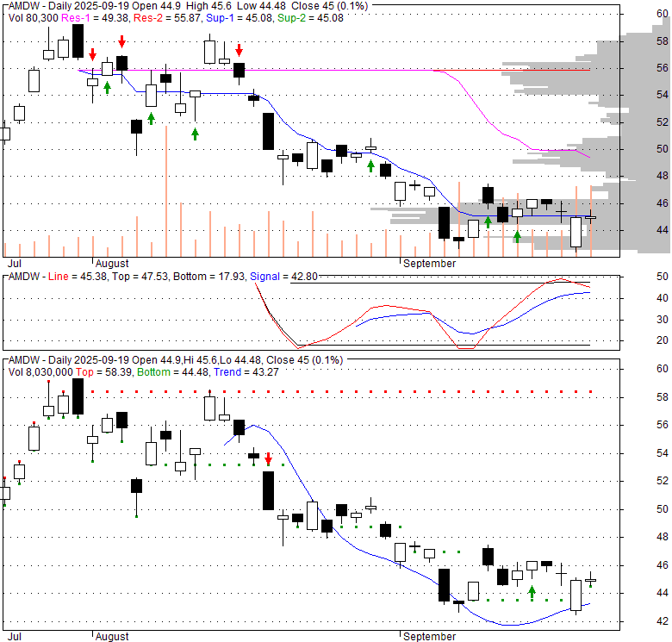Click the bottom chart AMDW Daily title text
This screenshot has width=672, height=642.
(176, 360)
